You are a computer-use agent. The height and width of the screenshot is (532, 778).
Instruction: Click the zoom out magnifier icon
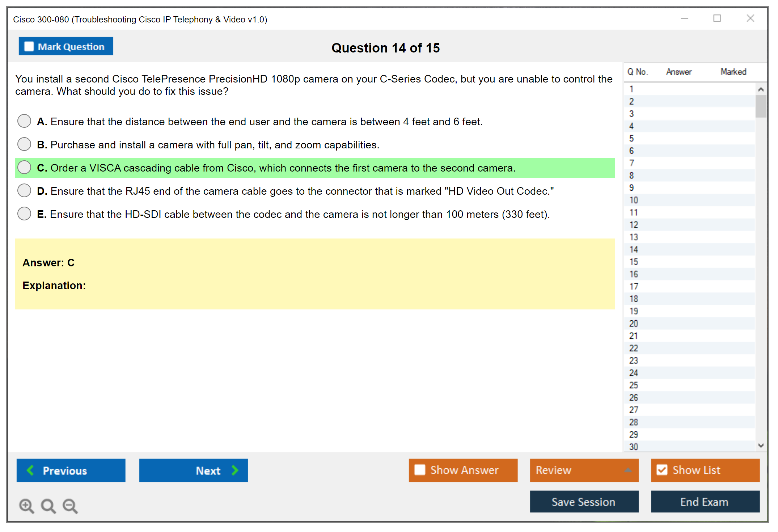[x=70, y=506]
